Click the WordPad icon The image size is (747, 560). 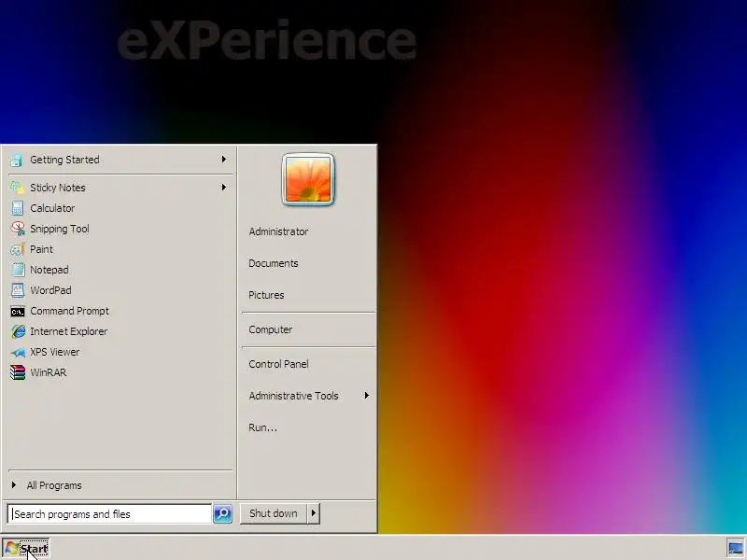18,290
